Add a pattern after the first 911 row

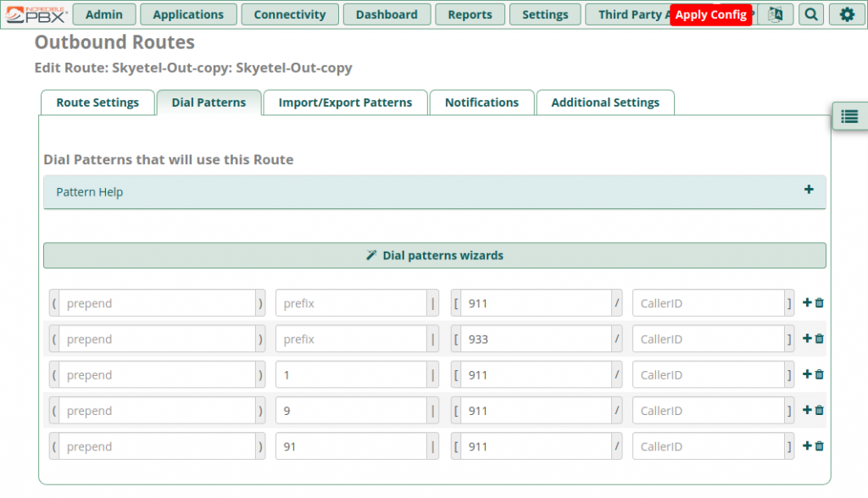point(807,302)
